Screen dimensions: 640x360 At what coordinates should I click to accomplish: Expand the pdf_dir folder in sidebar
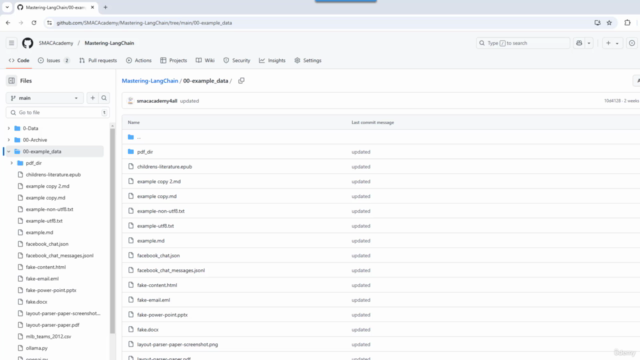[x=11, y=163]
